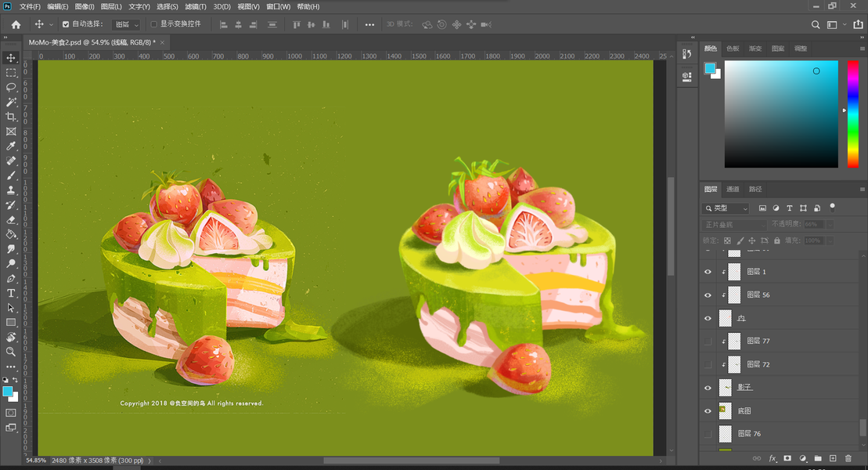Screen dimensions: 868x470
Task: Open the 图像(I) menu
Action: 85,6
